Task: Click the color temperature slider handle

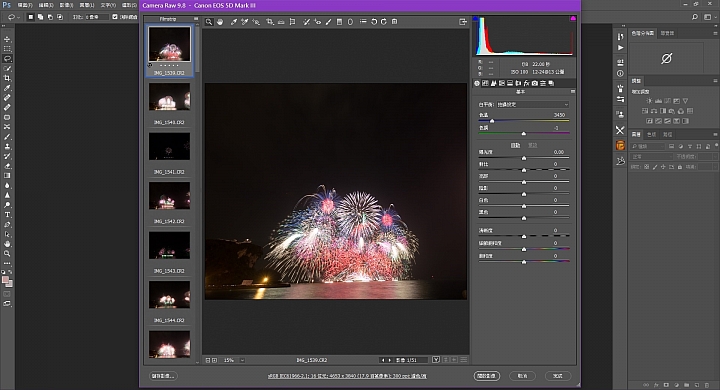Action: point(492,121)
